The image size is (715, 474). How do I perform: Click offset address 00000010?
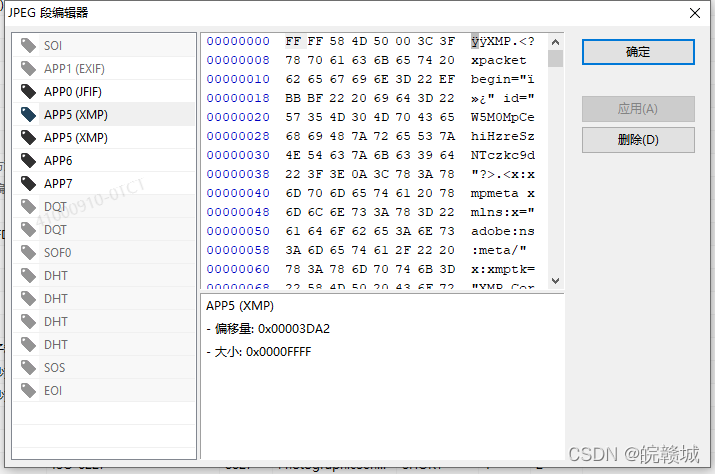[x=238, y=79]
